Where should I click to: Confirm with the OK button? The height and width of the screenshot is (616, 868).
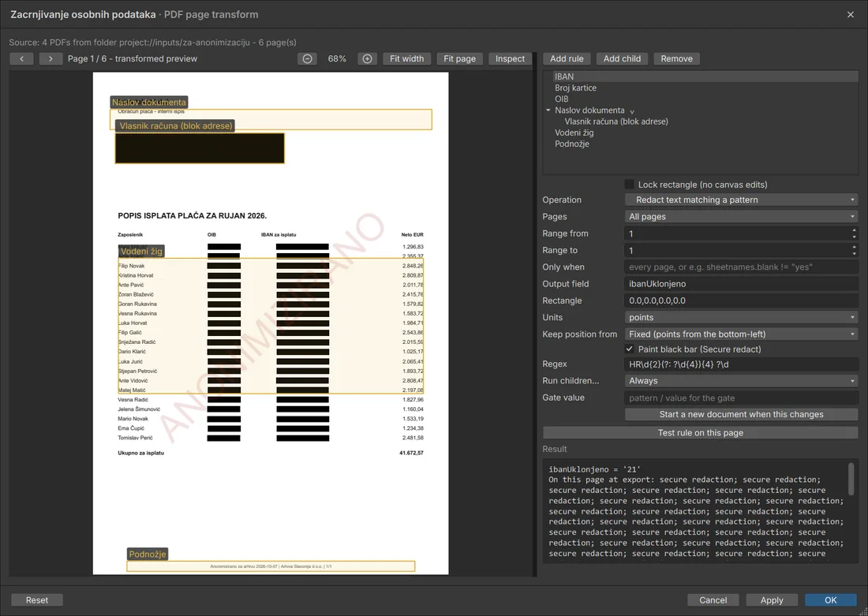830,600
